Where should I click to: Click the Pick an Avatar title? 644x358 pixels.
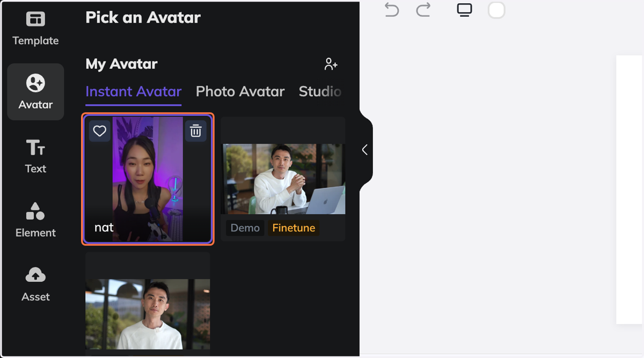coord(143,17)
